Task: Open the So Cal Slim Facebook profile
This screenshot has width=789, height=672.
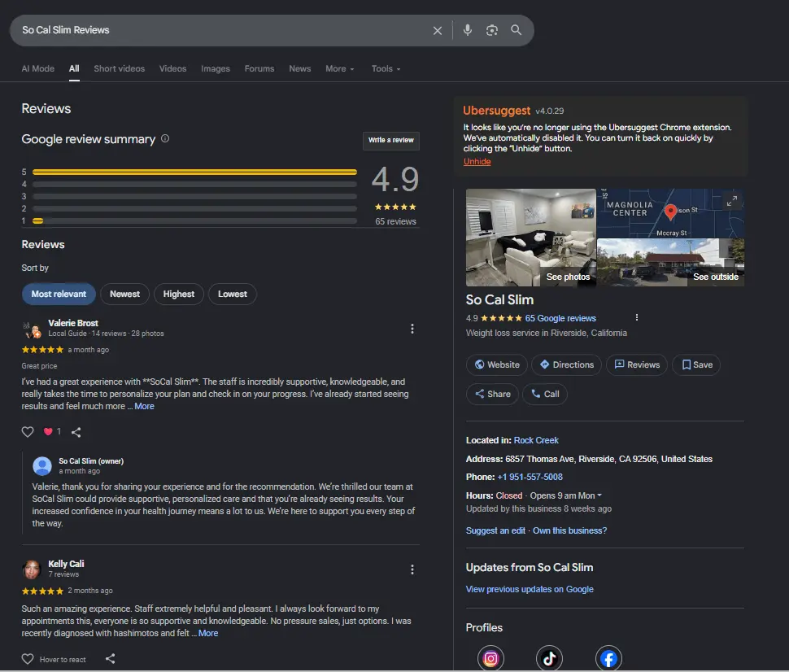Action: click(609, 658)
